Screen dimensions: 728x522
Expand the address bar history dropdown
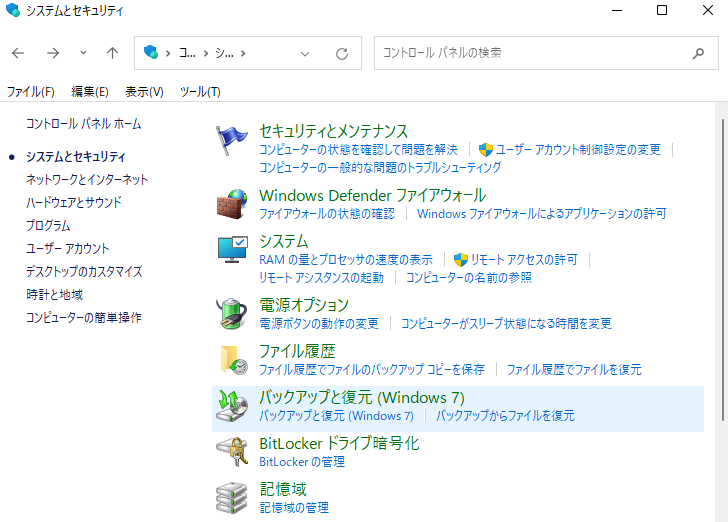click(306, 53)
